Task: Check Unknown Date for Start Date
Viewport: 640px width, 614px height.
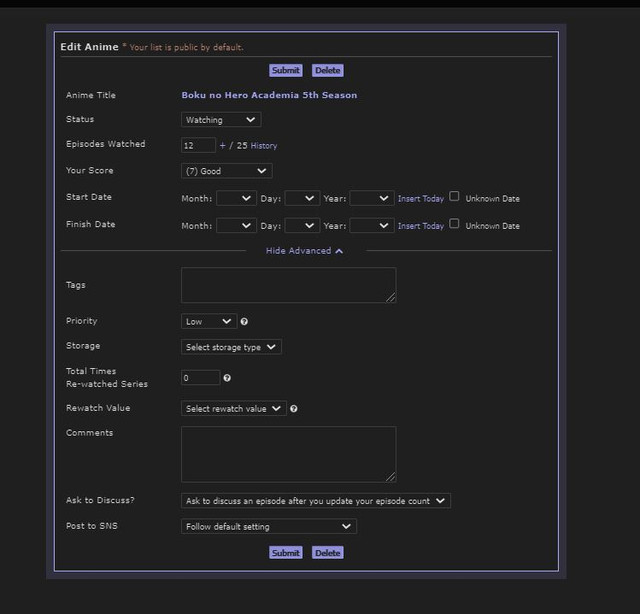Action: 454,196
